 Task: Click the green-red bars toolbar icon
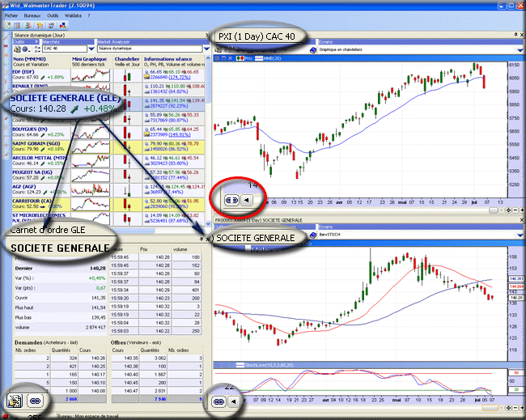28,25
